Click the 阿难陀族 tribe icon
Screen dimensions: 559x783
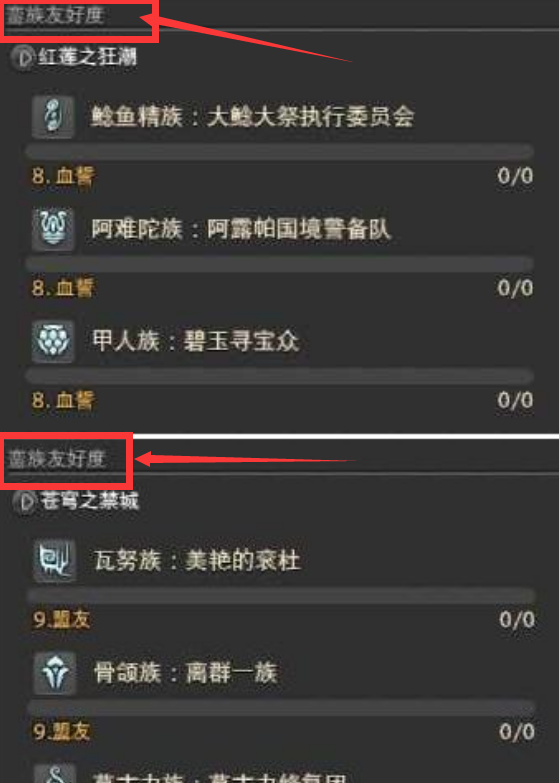pos(53,229)
